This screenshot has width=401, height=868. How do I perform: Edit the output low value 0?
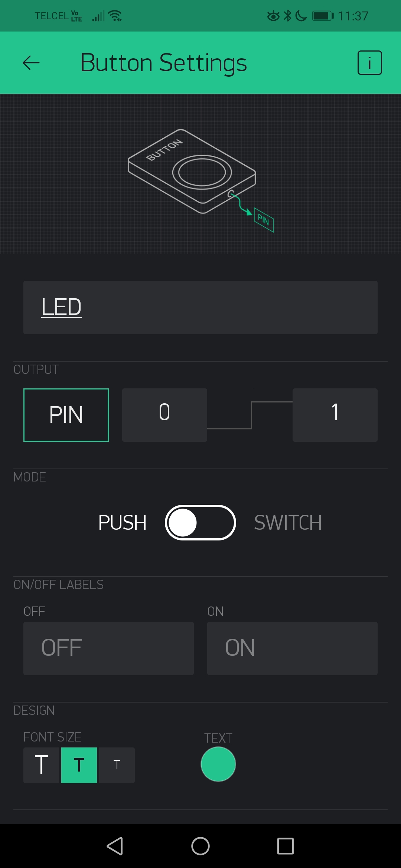coord(164,415)
